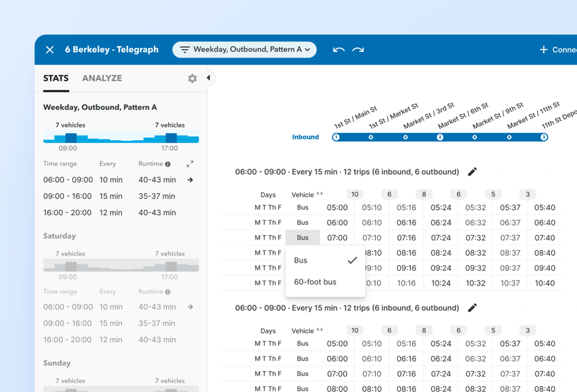The height and width of the screenshot is (392, 577).
Task: Click the highlighted Bus cell on the 07:00 row
Action: pos(303,238)
